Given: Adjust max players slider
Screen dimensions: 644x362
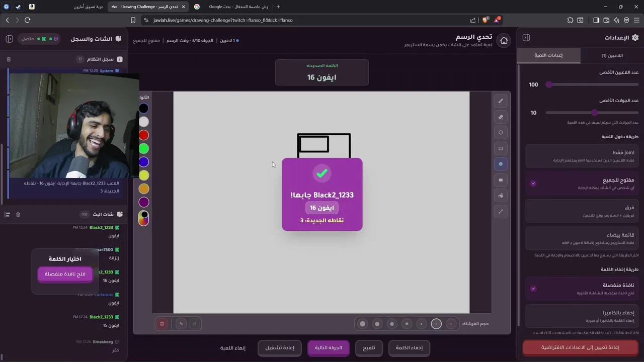Looking at the screenshot, I should click(x=592, y=84).
